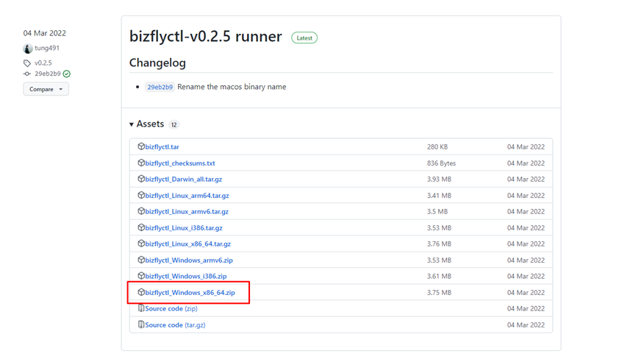Download bizflyctl_Windows_x86_64.zip
This screenshot has height=362, width=644.
[x=190, y=293]
